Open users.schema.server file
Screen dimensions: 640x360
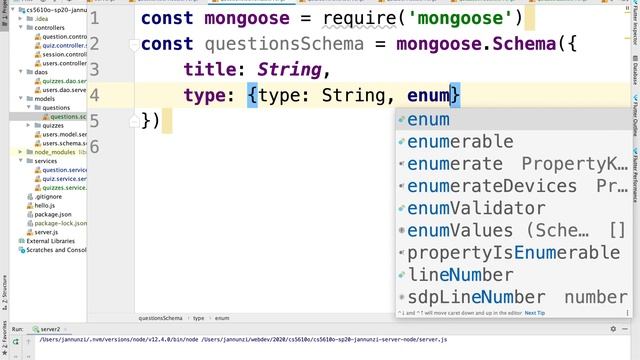(x=61, y=143)
